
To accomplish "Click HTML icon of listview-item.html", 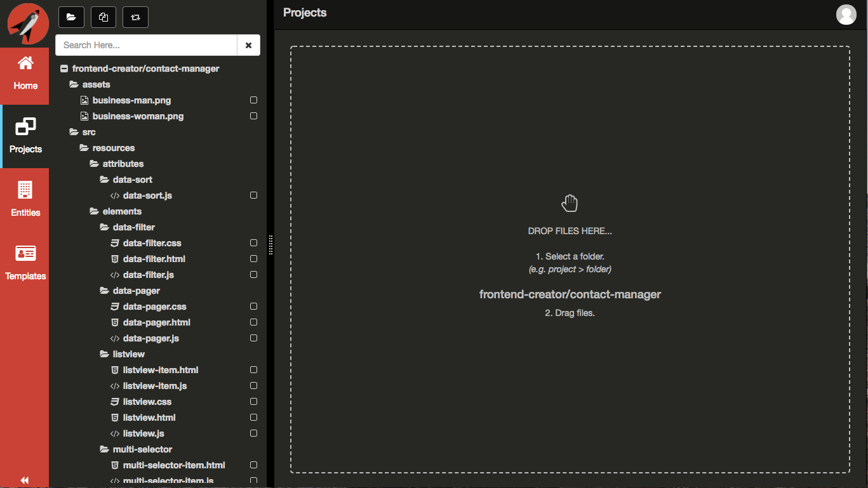I will coord(115,370).
